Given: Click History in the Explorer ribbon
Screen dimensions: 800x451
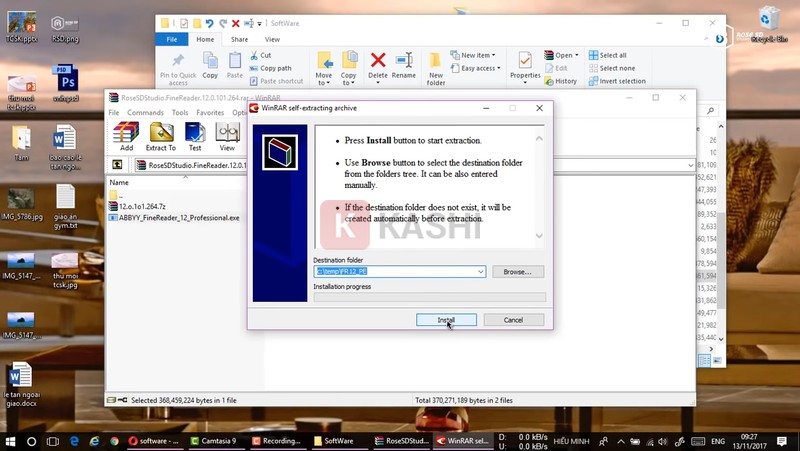Looking at the screenshot, I should [561, 81].
